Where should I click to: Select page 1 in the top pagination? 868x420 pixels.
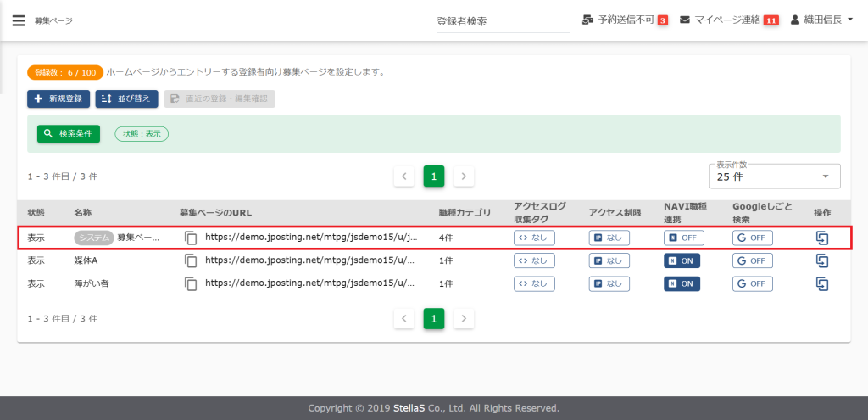pos(433,176)
